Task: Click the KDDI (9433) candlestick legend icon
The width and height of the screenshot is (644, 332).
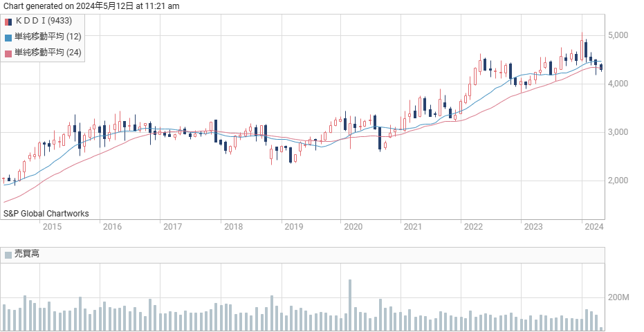Action: pyautogui.click(x=8, y=21)
